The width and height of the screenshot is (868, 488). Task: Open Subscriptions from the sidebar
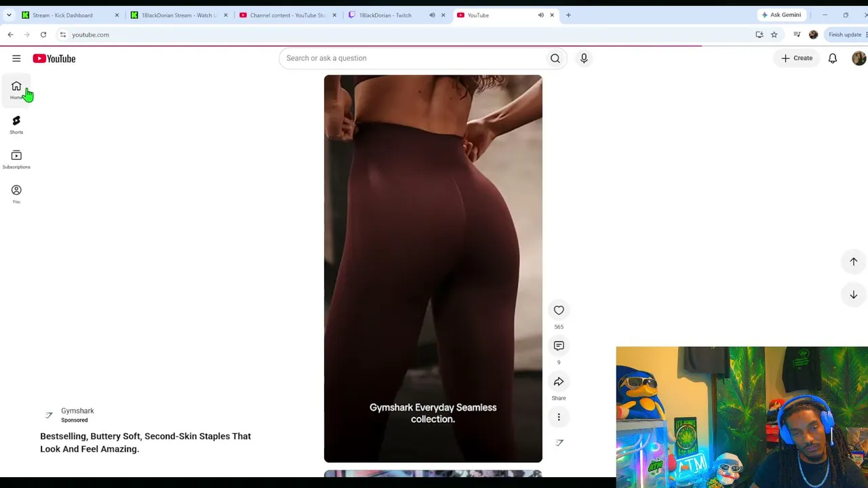16,159
